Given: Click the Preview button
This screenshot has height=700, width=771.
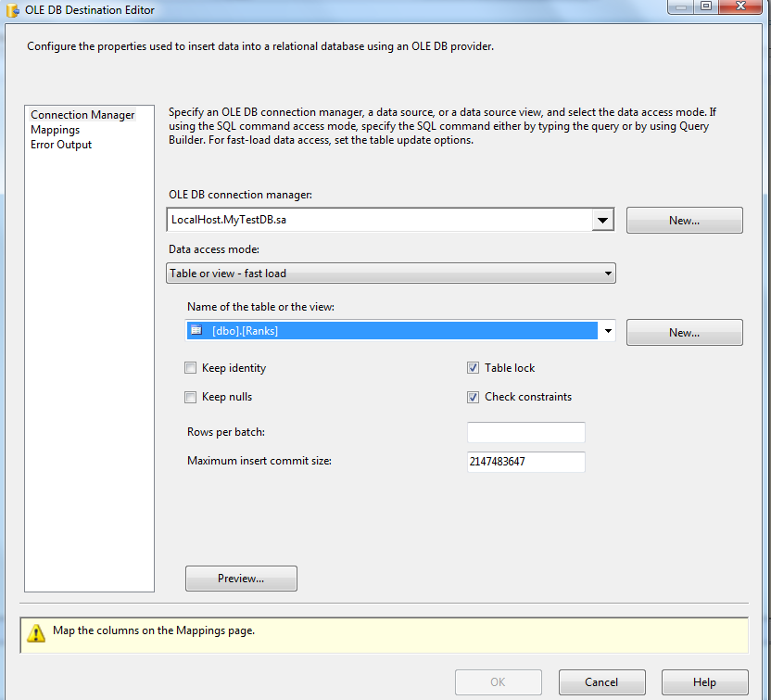Looking at the screenshot, I should [x=241, y=578].
